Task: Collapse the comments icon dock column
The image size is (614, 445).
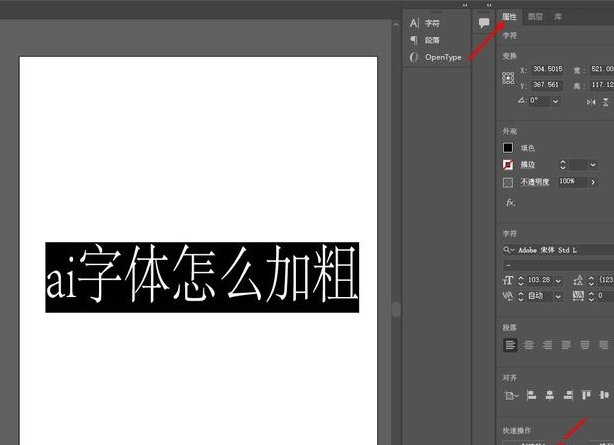Action: tap(489, 5)
